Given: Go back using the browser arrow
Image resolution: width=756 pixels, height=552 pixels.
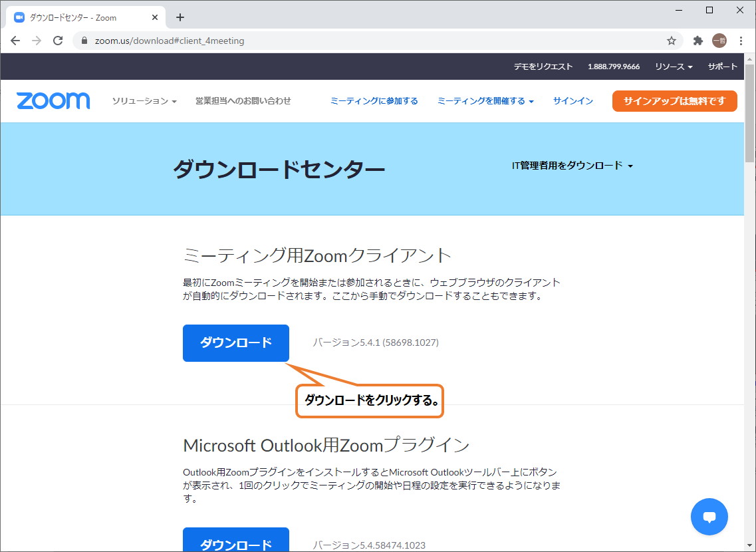Looking at the screenshot, I should point(15,41).
